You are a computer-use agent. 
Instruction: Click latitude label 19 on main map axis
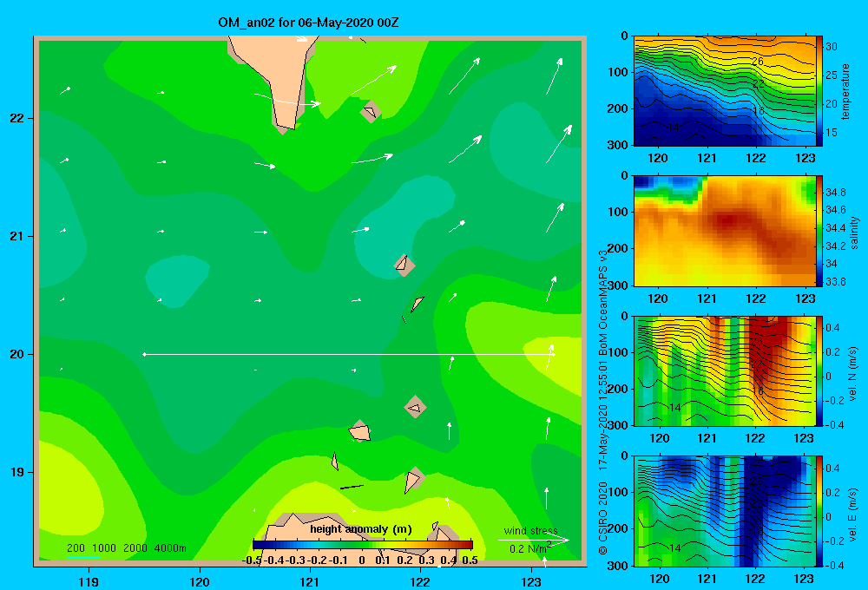[x=17, y=472]
